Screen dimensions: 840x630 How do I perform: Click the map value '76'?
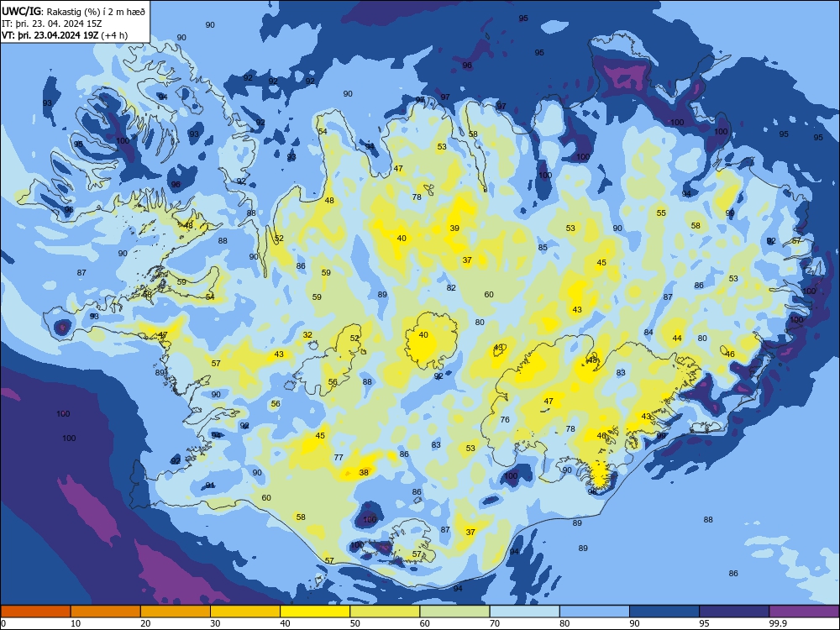[505, 420]
